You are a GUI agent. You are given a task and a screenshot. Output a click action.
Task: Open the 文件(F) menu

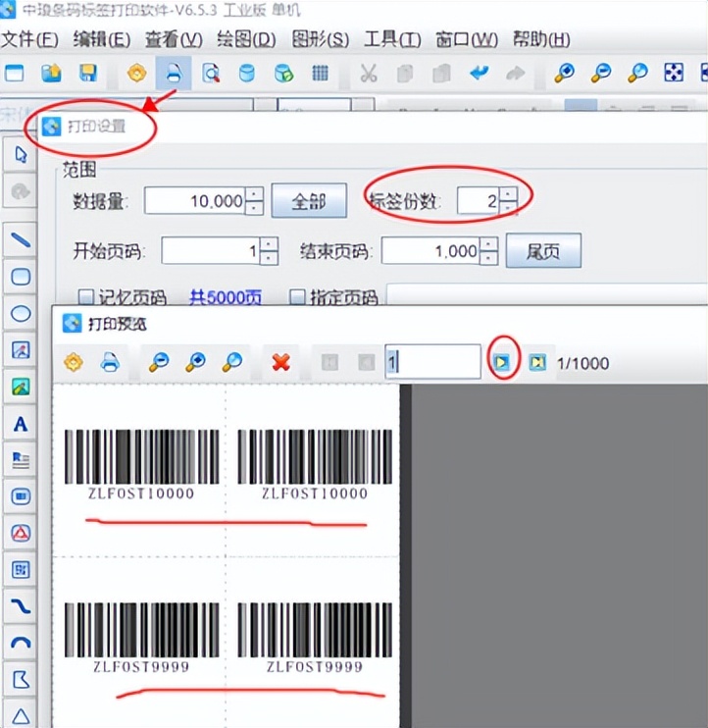pos(29,39)
